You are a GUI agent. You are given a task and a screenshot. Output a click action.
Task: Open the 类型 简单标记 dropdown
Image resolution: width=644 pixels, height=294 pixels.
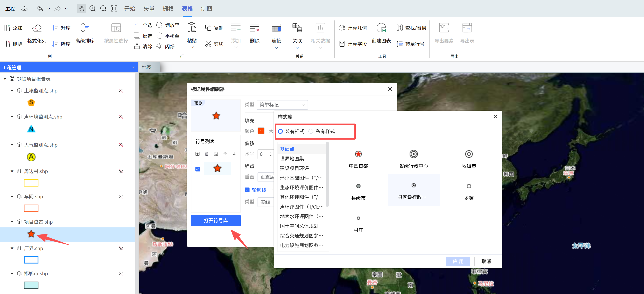pyautogui.click(x=282, y=105)
